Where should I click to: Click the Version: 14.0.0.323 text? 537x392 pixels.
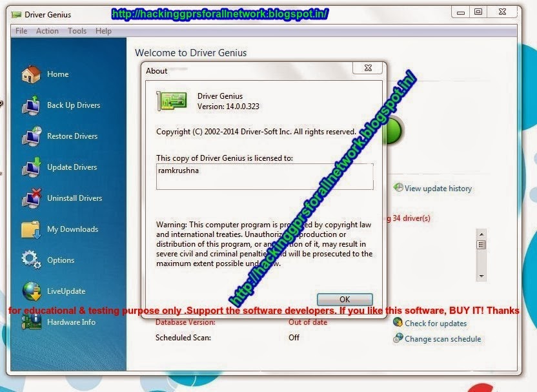pyautogui.click(x=228, y=107)
